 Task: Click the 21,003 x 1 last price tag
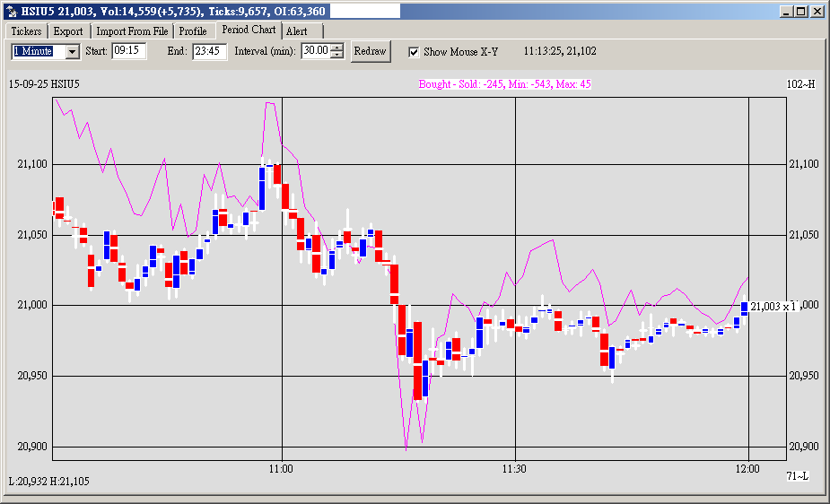(773, 306)
